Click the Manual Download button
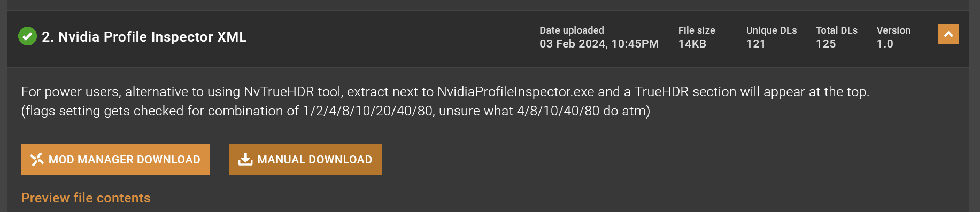This screenshot has height=212, width=980. (305, 159)
